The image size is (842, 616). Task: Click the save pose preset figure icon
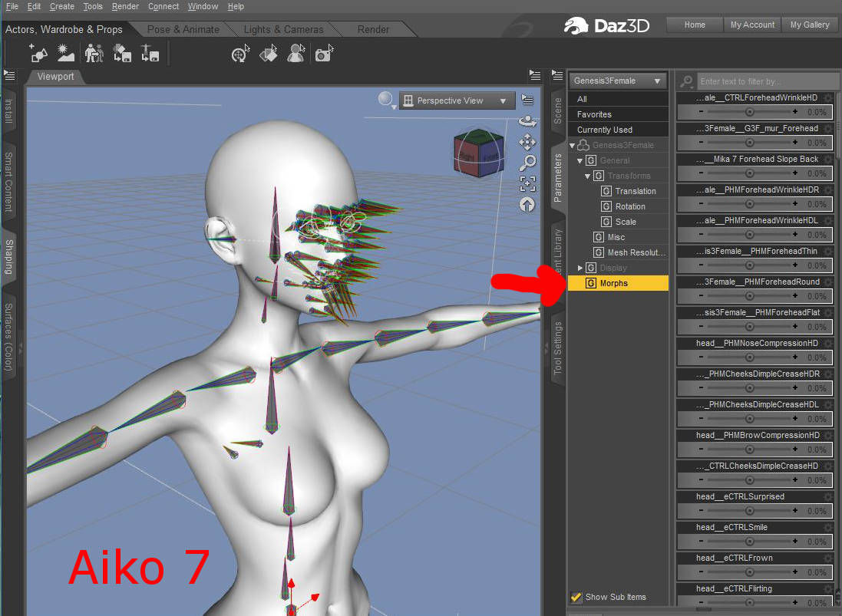click(x=150, y=53)
